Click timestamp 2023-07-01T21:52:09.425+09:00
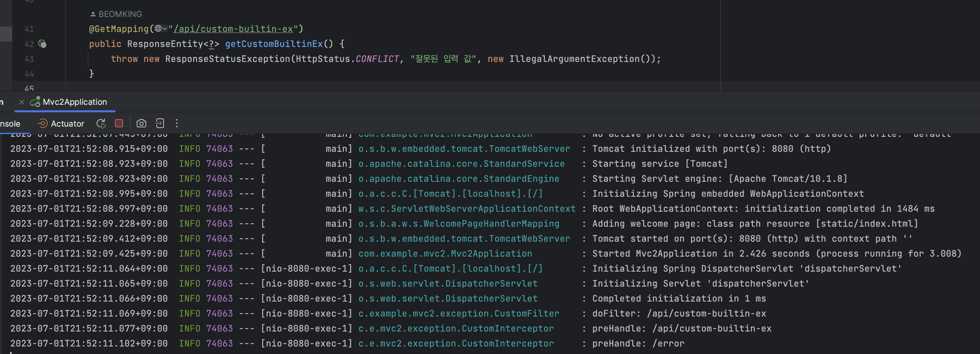Viewport: 980px width, 354px height. pyautogui.click(x=89, y=254)
